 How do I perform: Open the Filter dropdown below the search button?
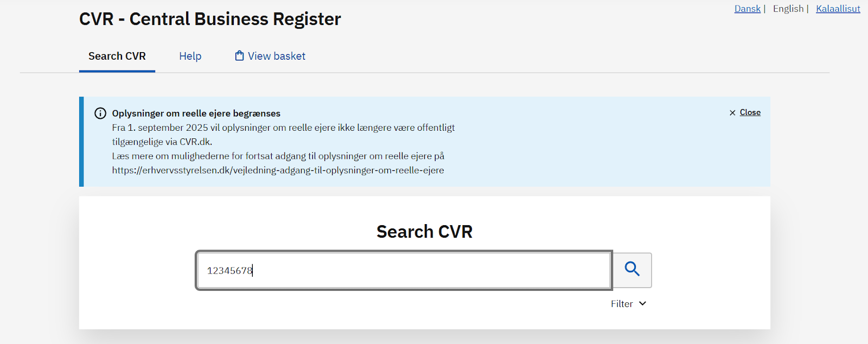point(627,304)
